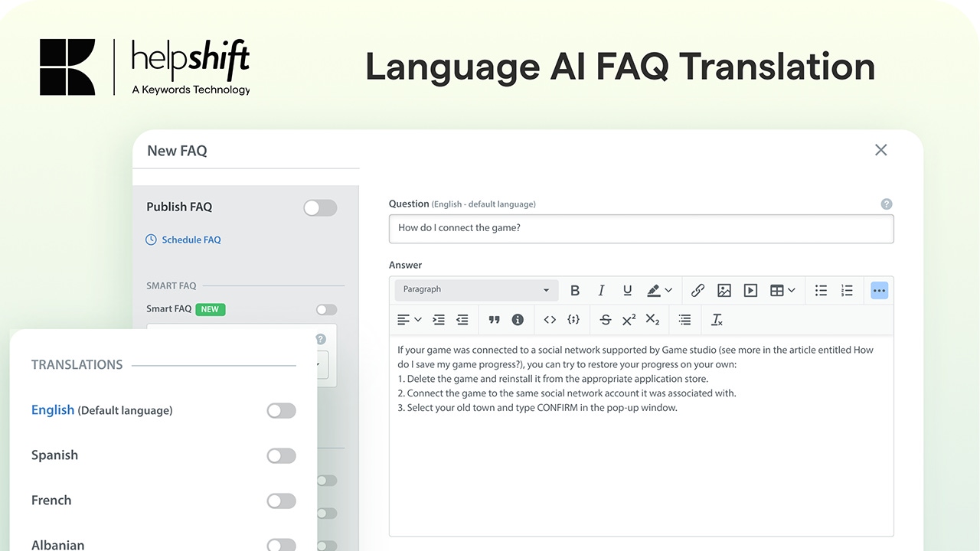
Task: Click the blockquote icon
Action: (x=494, y=320)
